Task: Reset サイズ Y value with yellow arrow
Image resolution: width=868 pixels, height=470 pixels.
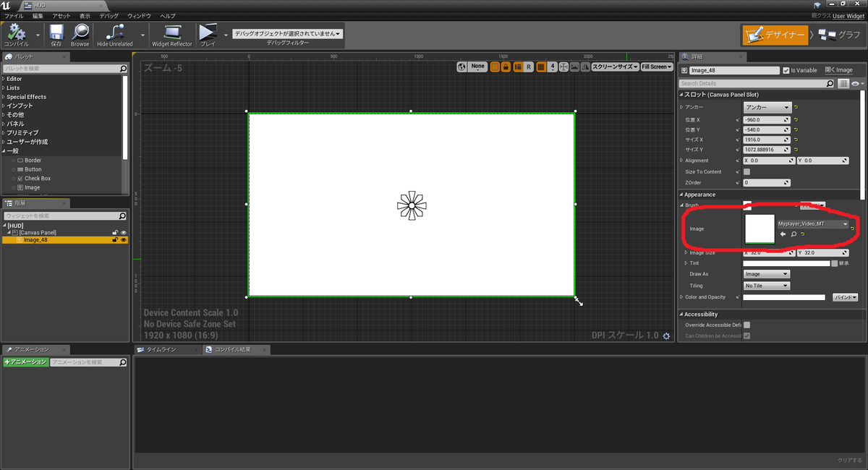Action: pyautogui.click(x=796, y=149)
